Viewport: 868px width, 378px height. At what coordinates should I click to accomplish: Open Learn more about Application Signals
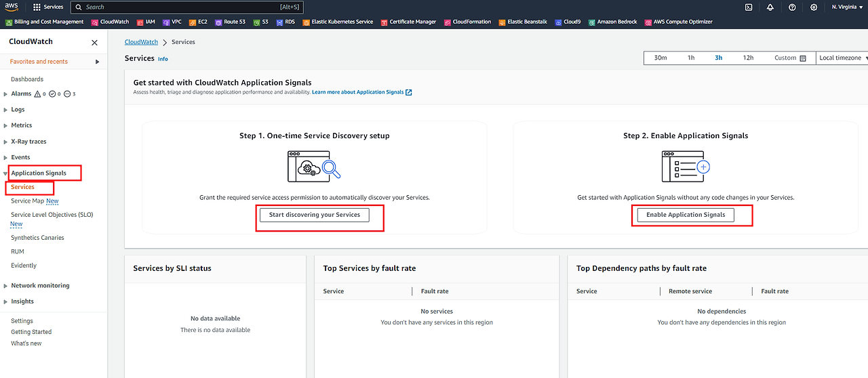click(362, 92)
